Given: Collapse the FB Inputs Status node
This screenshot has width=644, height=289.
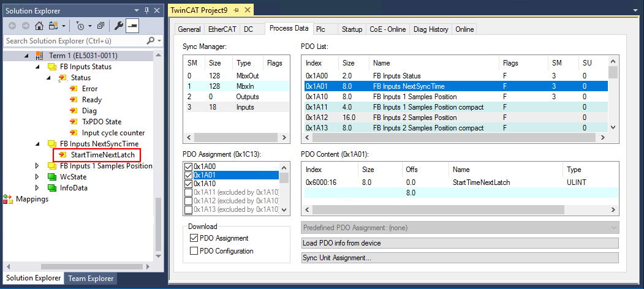Looking at the screenshot, I should point(37,67).
